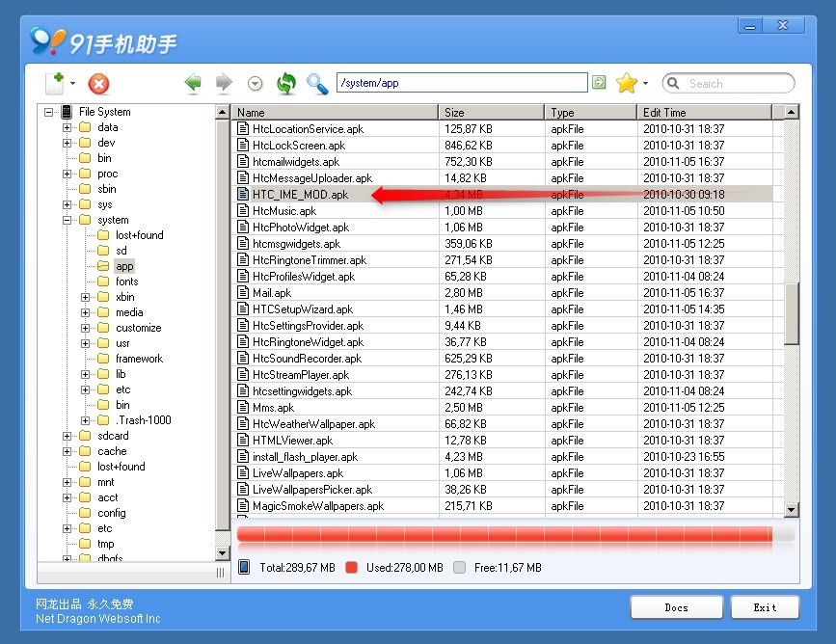
Task: Go back with green left arrow
Action: pyautogui.click(x=193, y=83)
